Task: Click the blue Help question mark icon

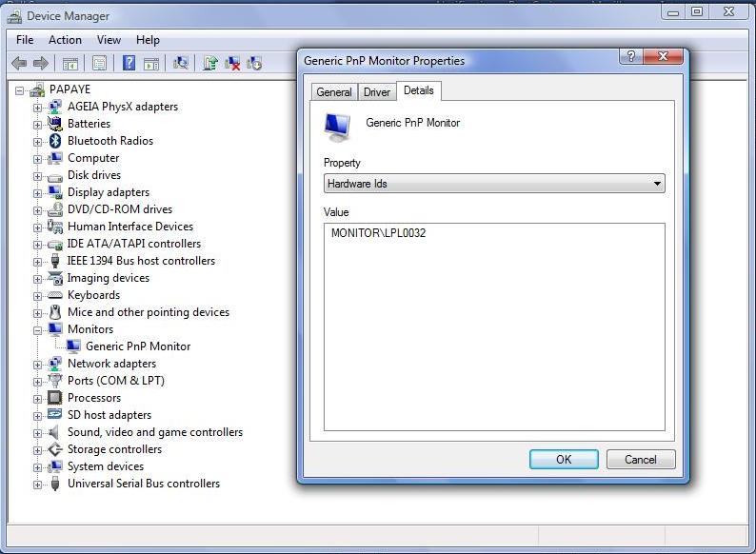Action: click(129, 63)
